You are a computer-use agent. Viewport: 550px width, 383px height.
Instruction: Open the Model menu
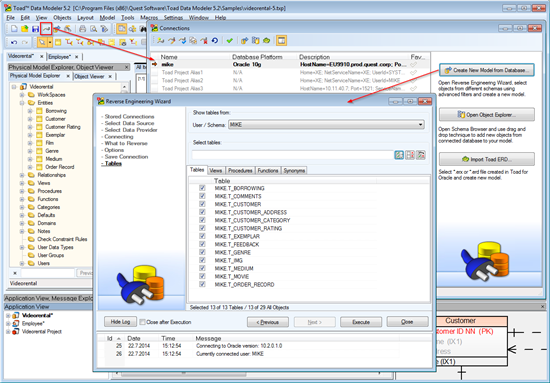coord(107,18)
